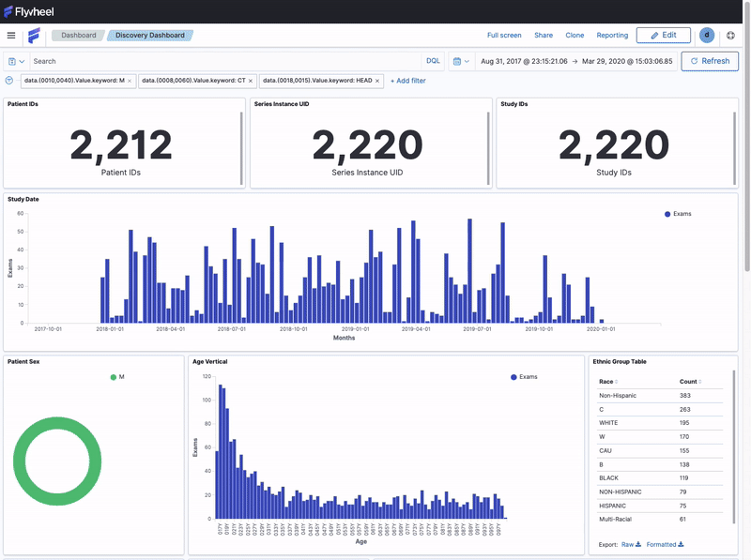
Task: Toggle the DQL query language switch
Action: 433,61
